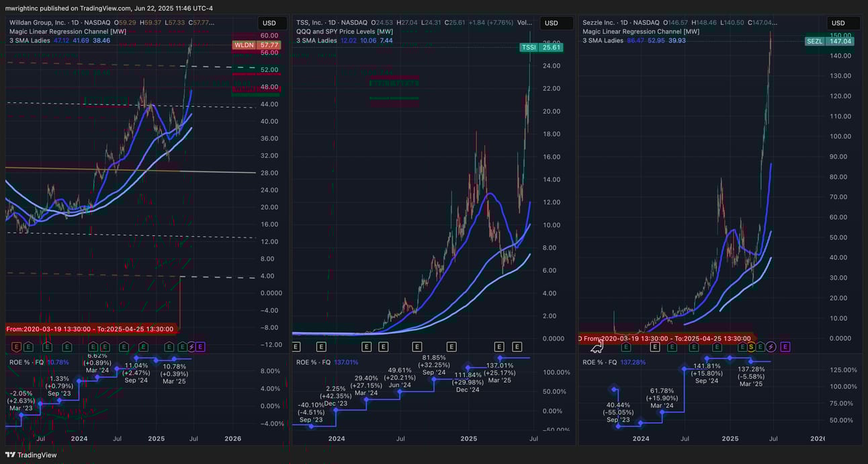Click the lightning bolt marker on Willdan chart

pyautogui.click(x=191, y=347)
